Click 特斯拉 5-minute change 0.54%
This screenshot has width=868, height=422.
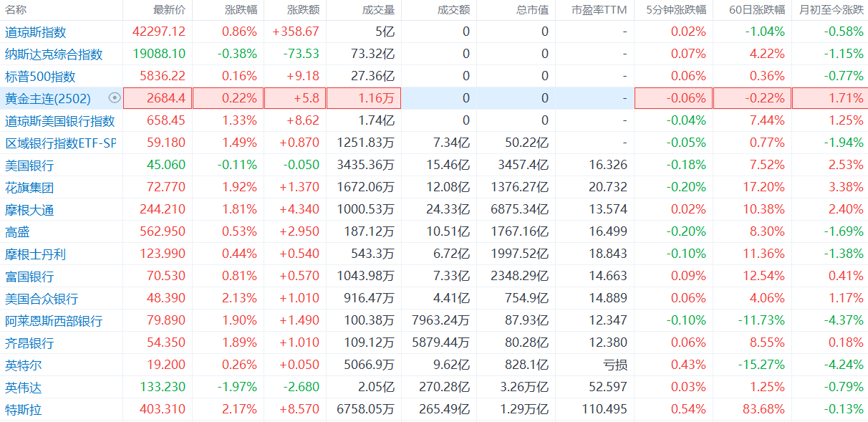pos(689,410)
